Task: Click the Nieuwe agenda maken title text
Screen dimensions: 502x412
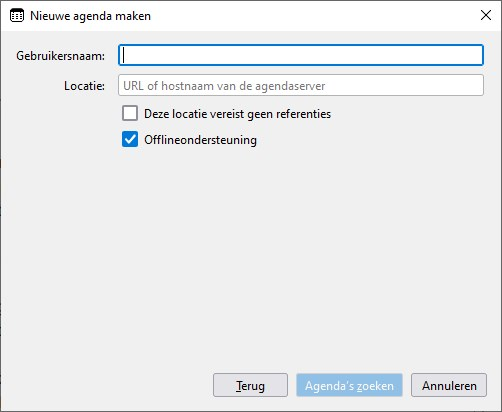Action: point(90,16)
